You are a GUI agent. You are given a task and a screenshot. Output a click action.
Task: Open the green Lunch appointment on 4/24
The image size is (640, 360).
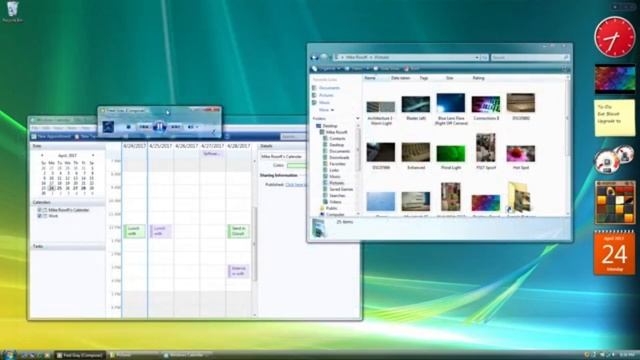coord(134,231)
